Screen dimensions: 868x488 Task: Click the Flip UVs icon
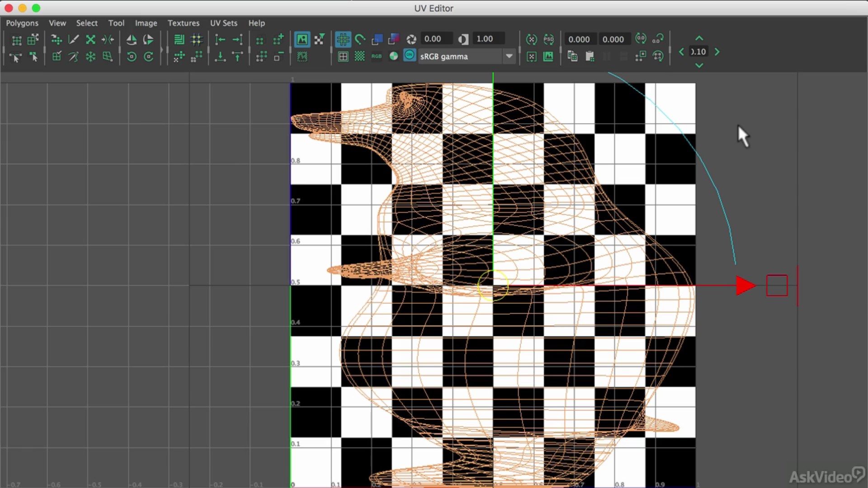tap(132, 40)
